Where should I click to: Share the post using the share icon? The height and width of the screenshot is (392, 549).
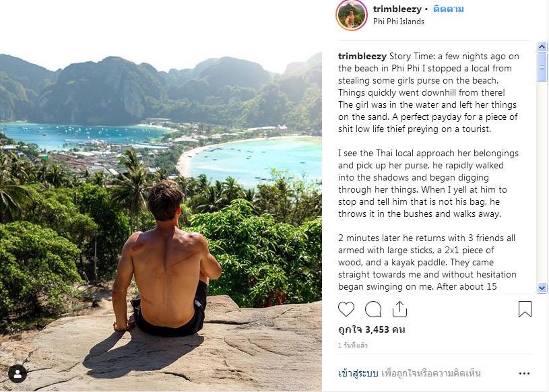(399, 309)
